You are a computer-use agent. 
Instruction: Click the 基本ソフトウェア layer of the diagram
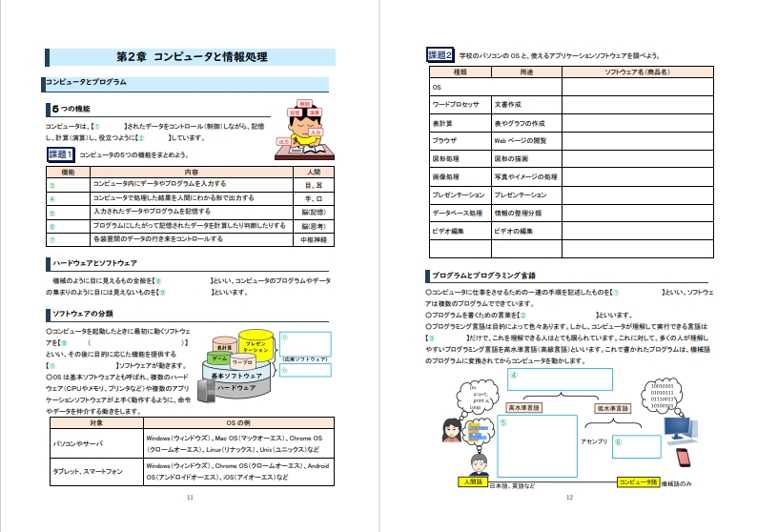pyautogui.click(x=236, y=375)
